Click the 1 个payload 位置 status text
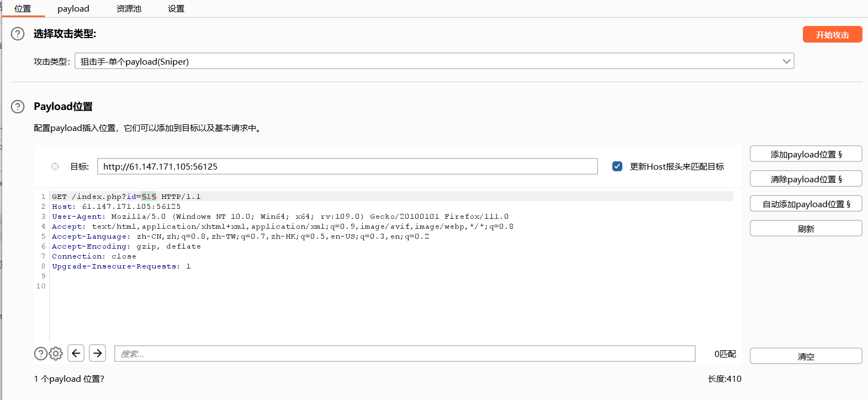Screen dimensions: 868x400 tap(69, 379)
